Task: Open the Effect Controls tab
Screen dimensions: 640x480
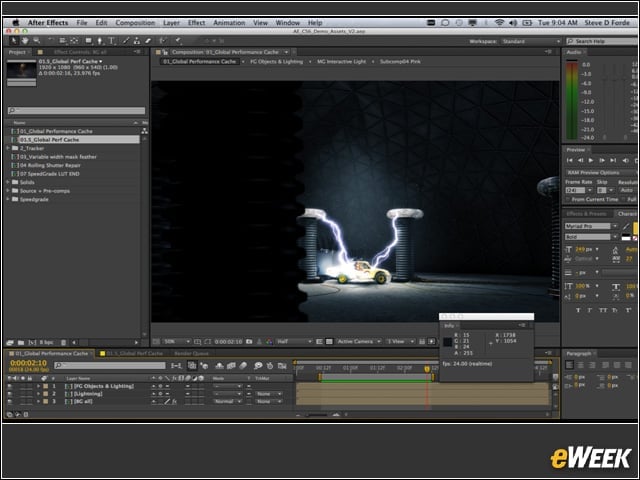Action: tap(80, 52)
